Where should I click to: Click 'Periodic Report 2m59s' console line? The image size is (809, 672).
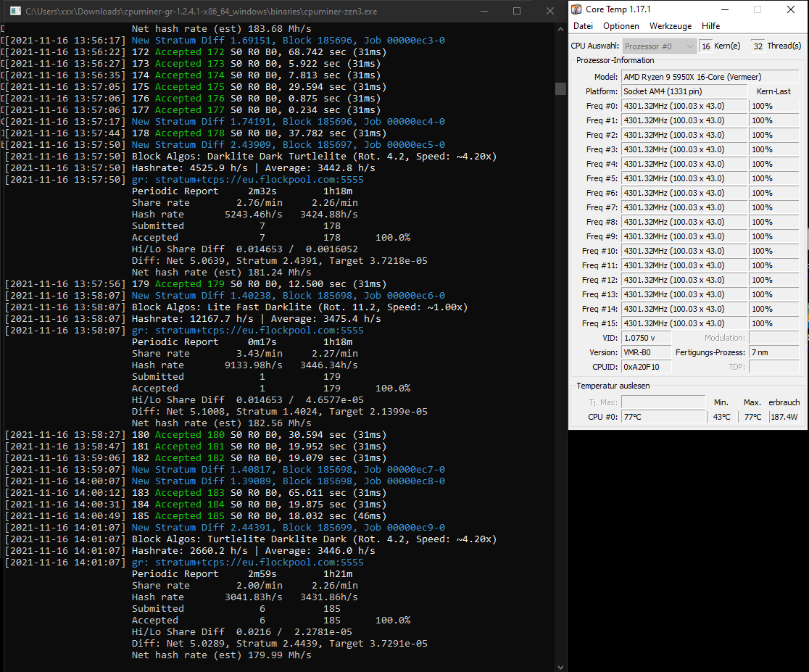pos(242,574)
